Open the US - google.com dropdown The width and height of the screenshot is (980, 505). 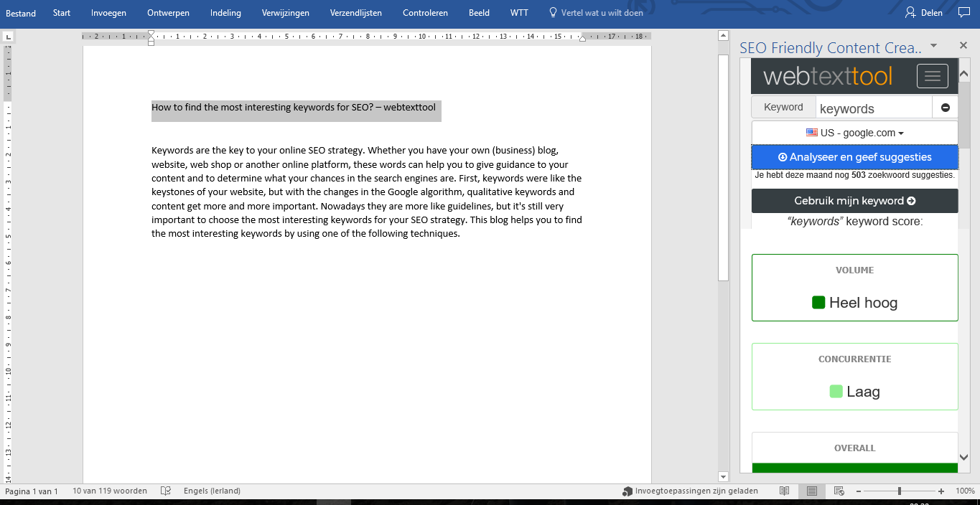(854, 133)
